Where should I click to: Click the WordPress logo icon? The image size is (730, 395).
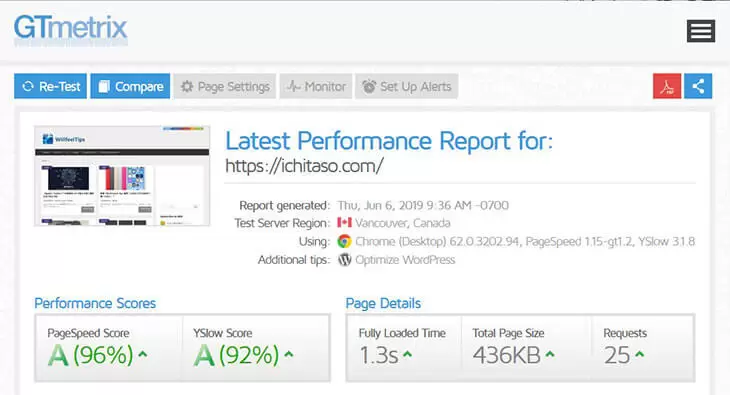pos(345,259)
